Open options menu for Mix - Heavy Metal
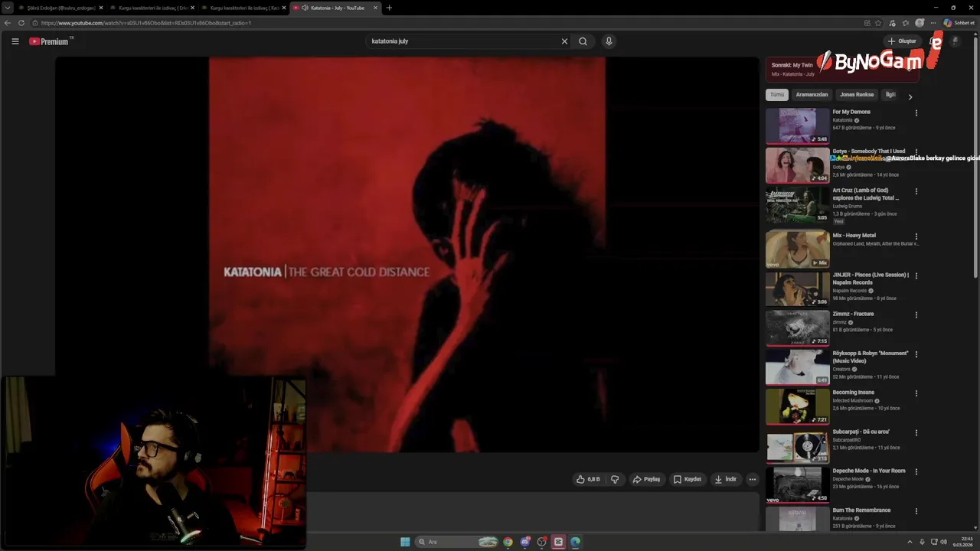The image size is (980, 551). point(916,236)
